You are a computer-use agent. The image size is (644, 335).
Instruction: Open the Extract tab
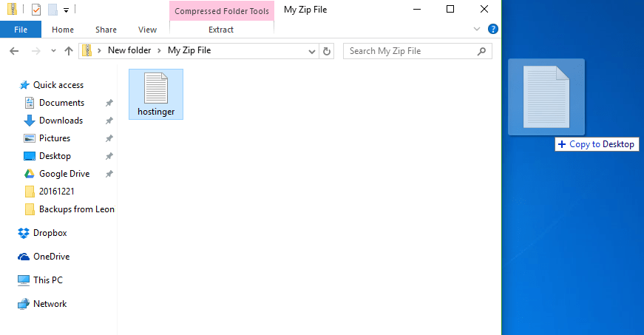(221, 30)
